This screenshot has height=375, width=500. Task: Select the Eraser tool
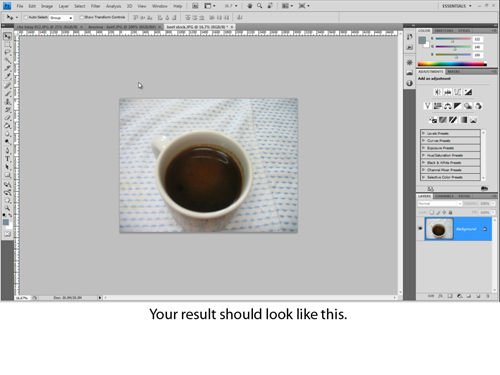[7, 118]
